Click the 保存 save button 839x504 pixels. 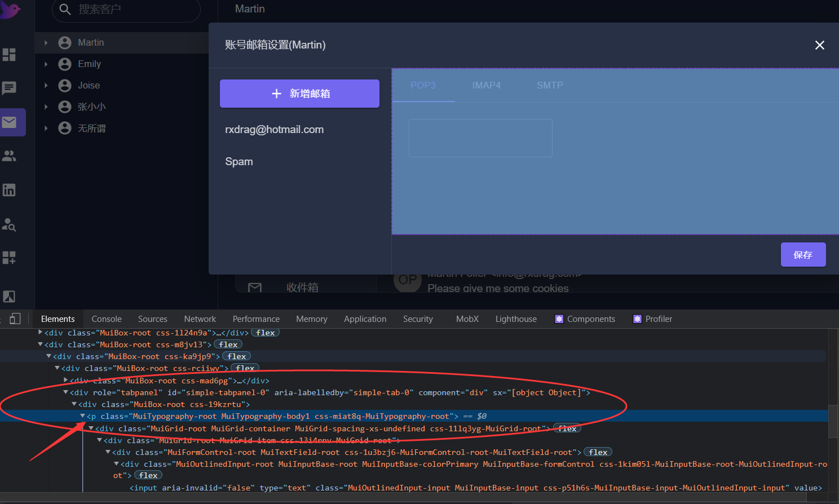[x=803, y=254]
